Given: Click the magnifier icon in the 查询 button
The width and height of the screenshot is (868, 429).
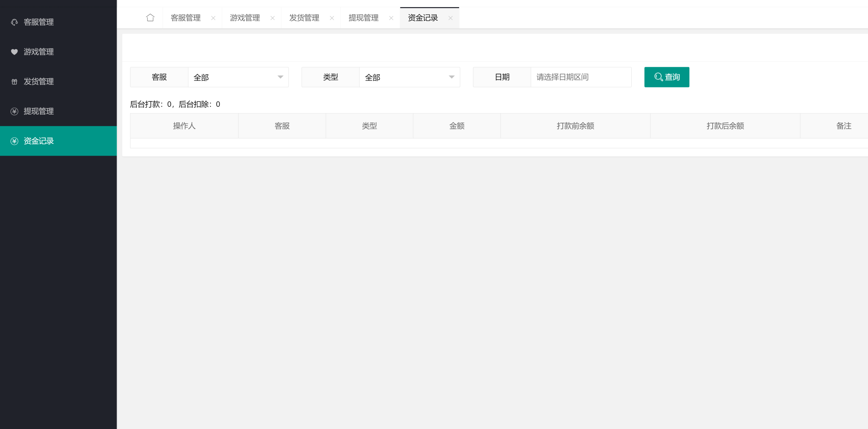Looking at the screenshot, I should click(x=658, y=77).
